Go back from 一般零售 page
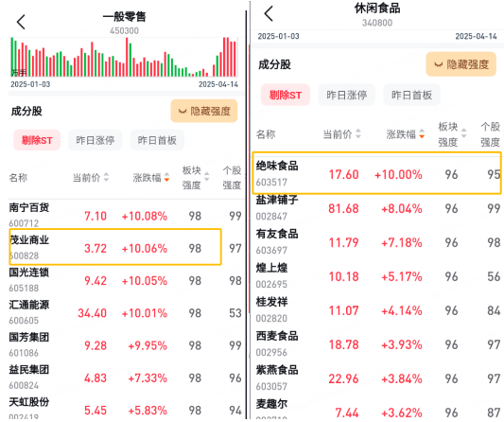The image size is (504, 422). (x=21, y=22)
